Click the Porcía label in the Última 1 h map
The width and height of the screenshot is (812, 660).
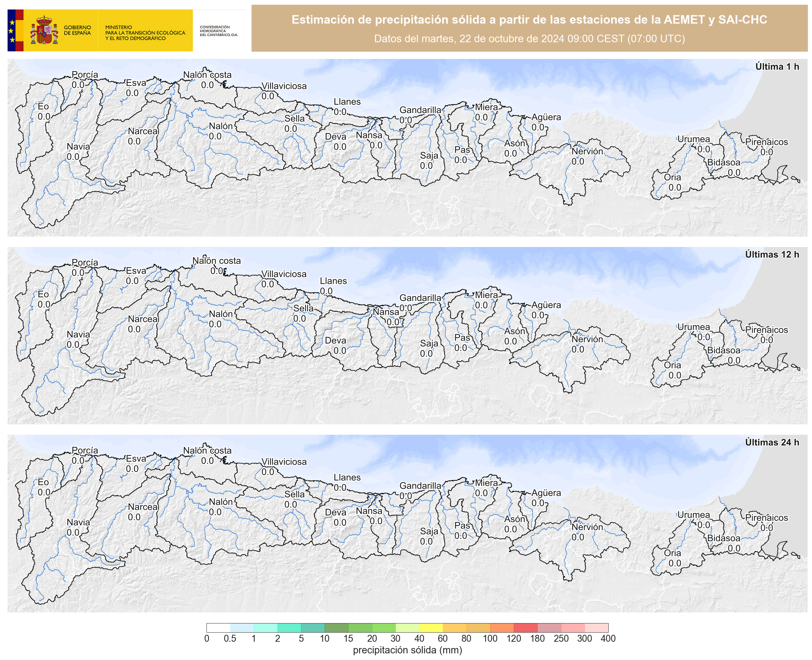85,75
